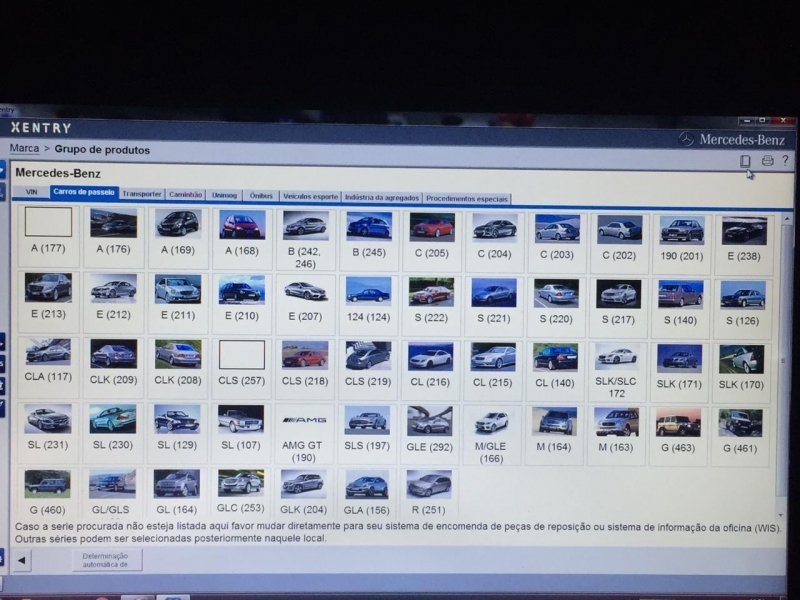Pick the GL/GLS model thumbnail
This screenshot has height=600, width=800.
(112, 484)
